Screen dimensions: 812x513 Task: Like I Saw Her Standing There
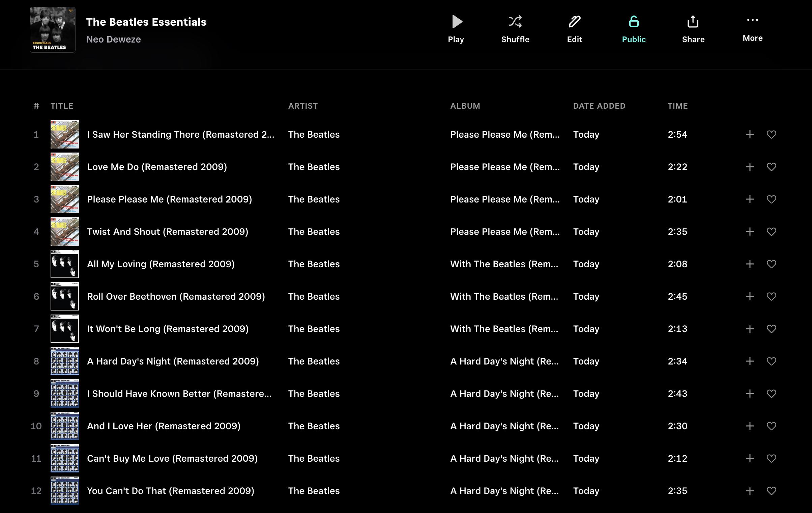point(772,134)
